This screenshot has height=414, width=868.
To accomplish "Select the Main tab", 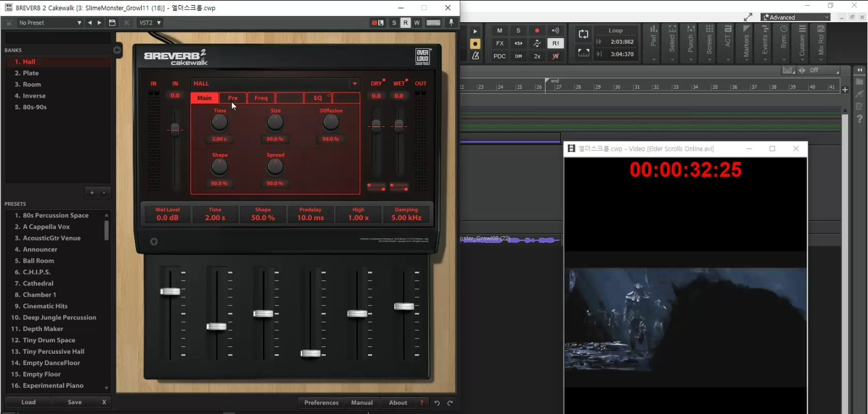I will (204, 98).
